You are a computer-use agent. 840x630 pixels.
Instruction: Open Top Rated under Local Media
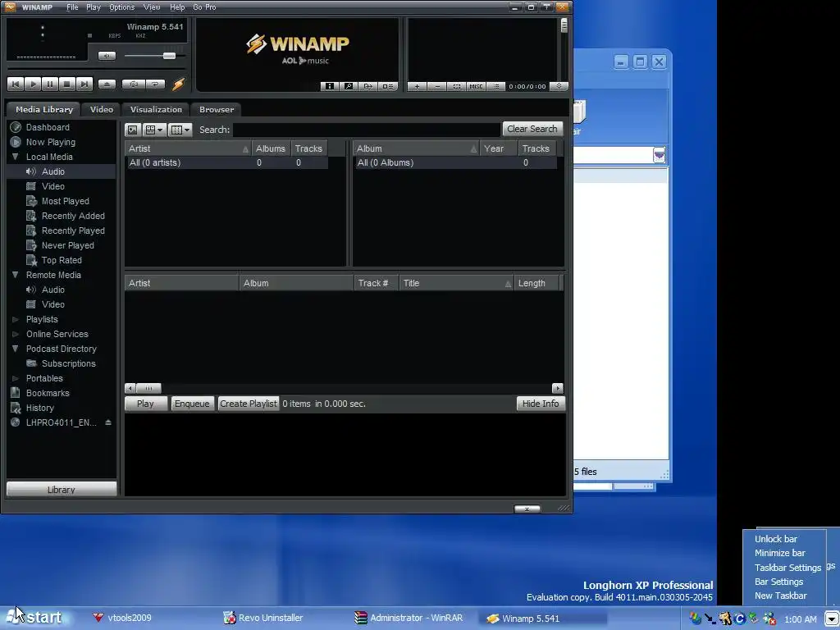click(62, 260)
